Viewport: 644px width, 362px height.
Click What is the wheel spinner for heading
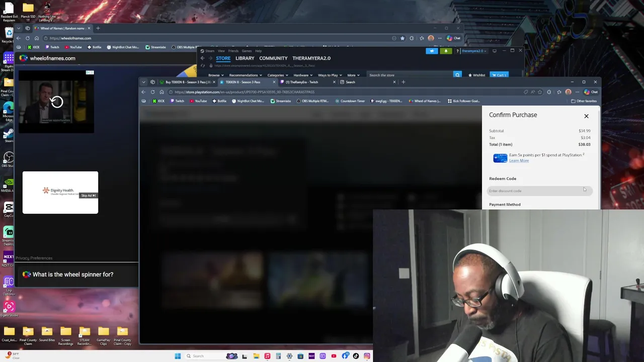tap(73, 275)
